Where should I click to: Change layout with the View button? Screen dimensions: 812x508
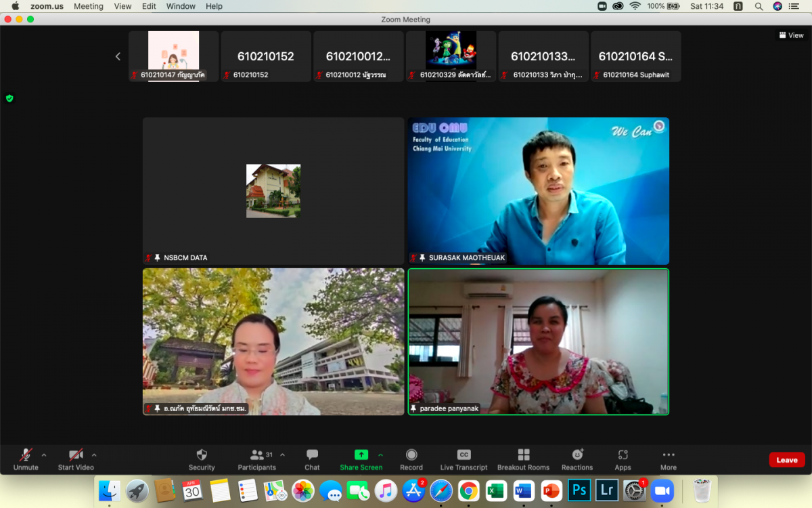click(791, 35)
